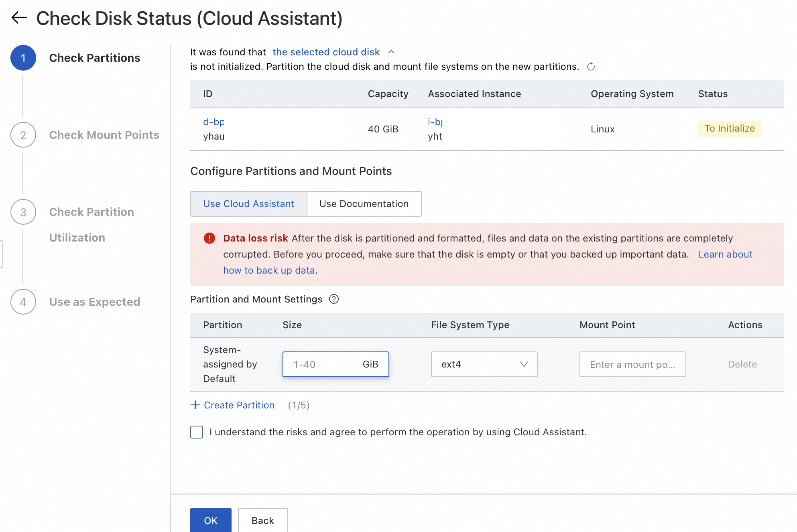This screenshot has height=532, width=797.
Task: Click the Associated Instance column header
Action: point(474,94)
